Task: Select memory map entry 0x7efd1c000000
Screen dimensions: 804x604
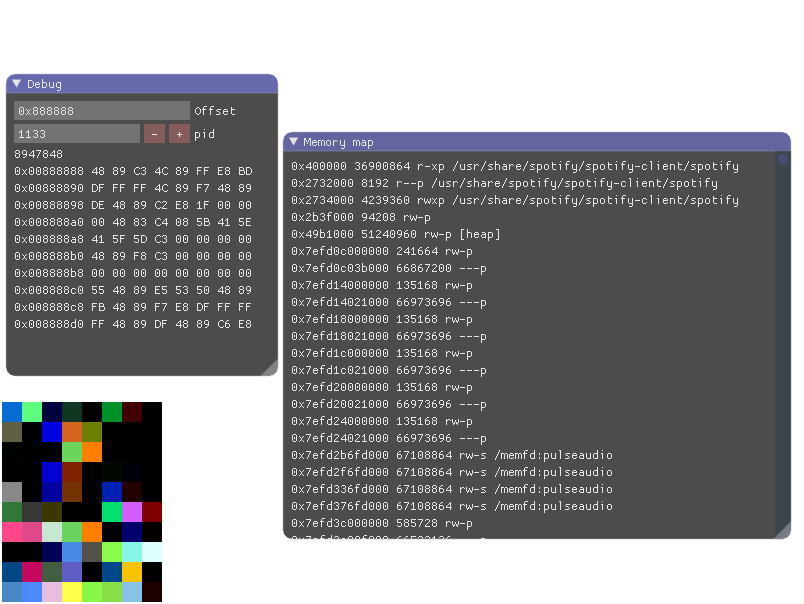Action: 381,353
